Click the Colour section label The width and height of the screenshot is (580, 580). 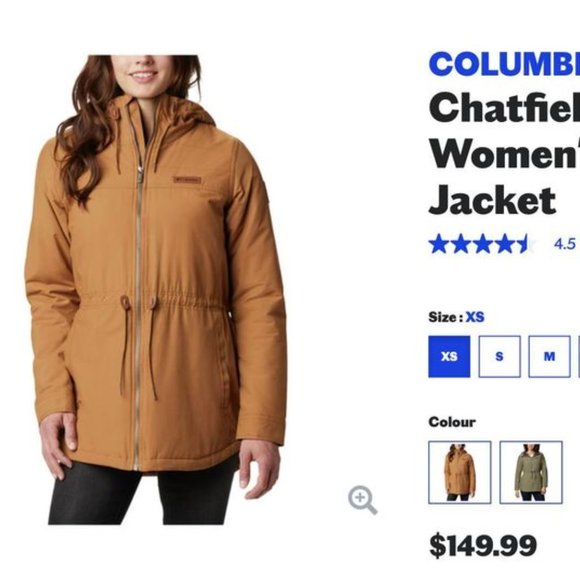452,422
